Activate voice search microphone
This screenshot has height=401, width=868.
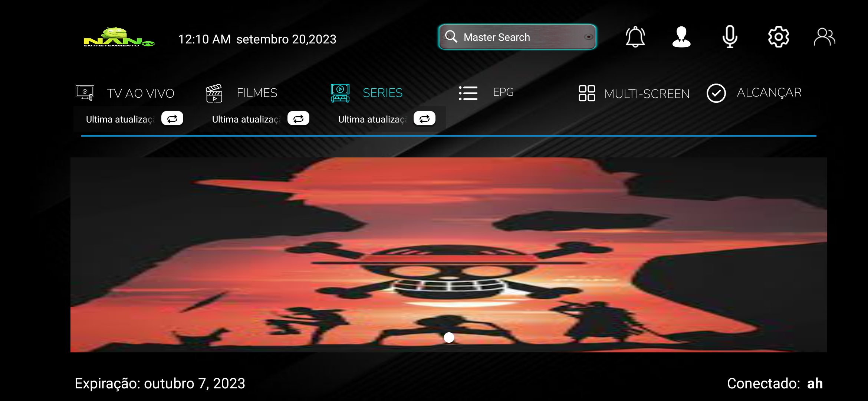coord(730,37)
